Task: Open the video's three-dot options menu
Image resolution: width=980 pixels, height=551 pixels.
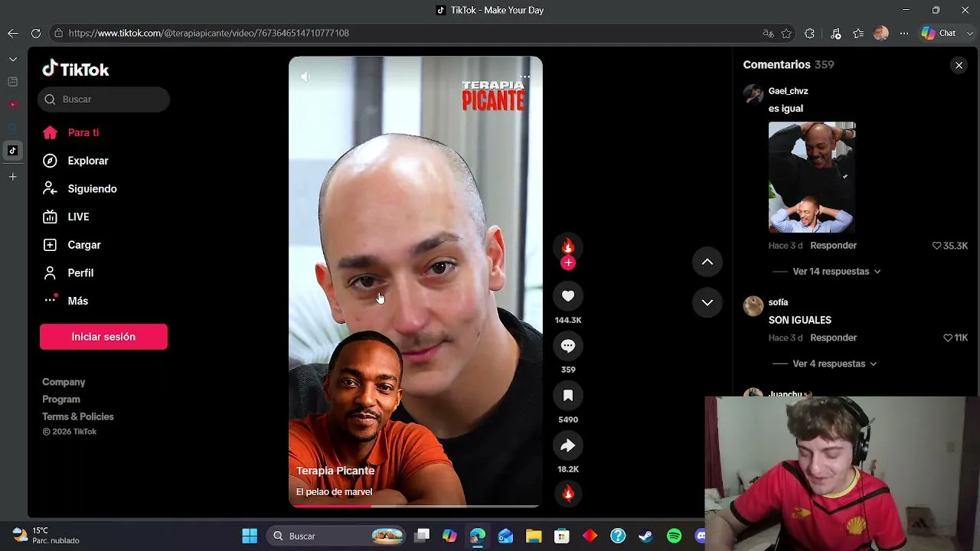Action: point(524,77)
